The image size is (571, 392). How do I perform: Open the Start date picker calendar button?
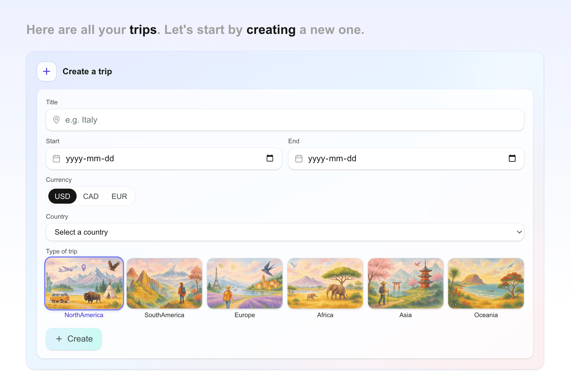[270, 158]
